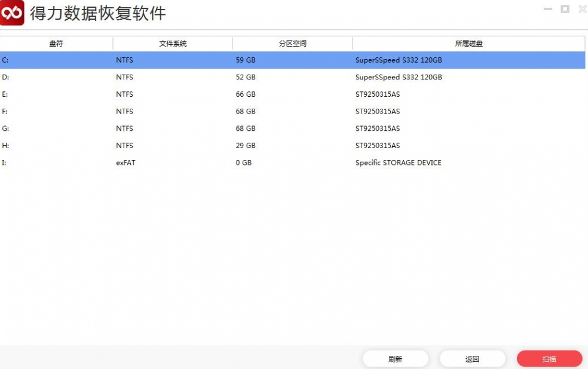Click SuperSSpeed S332 120GB in D: row
Screen dimensions: 588x369
[399, 77]
